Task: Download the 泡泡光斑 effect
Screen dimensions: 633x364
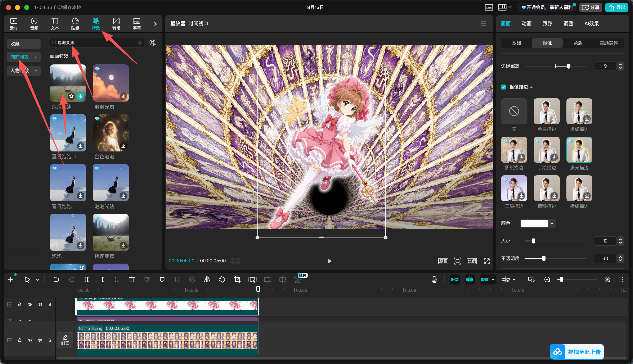Action: click(x=123, y=96)
